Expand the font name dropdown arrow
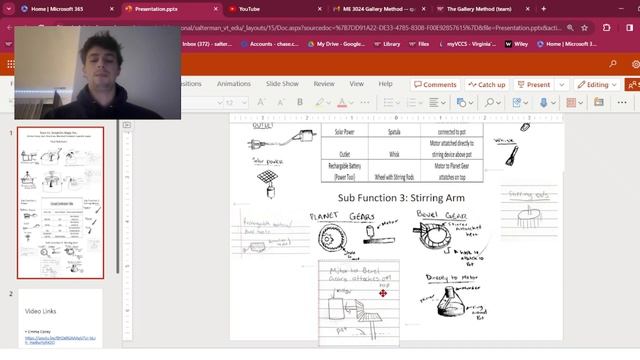Image resolution: width=640 pixels, height=360 pixels. (x=220, y=102)
